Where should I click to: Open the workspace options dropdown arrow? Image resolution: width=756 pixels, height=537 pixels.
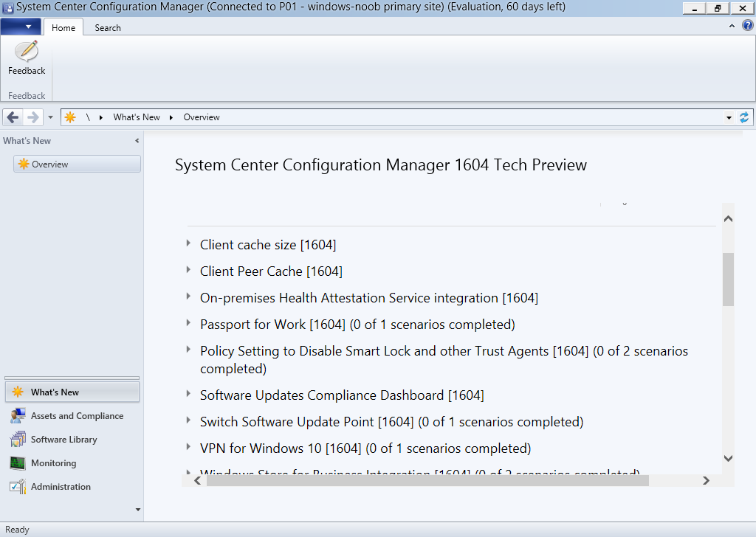coord(138,510)
